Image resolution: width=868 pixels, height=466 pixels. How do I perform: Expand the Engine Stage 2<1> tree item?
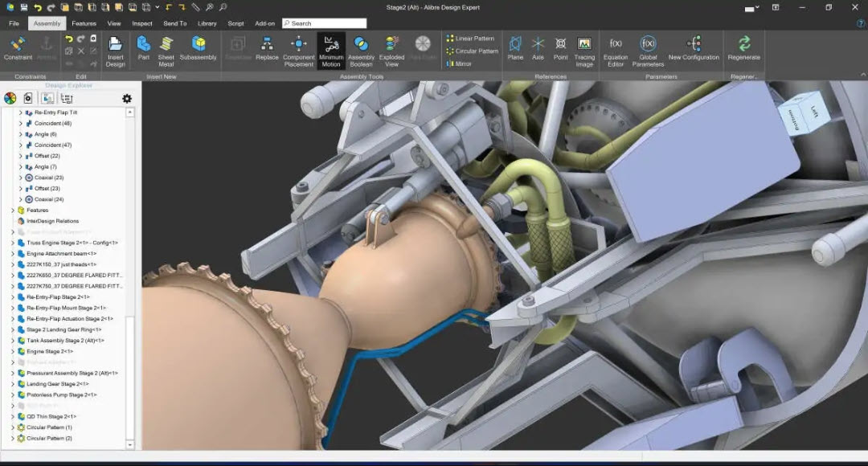[x=13, y=351]
